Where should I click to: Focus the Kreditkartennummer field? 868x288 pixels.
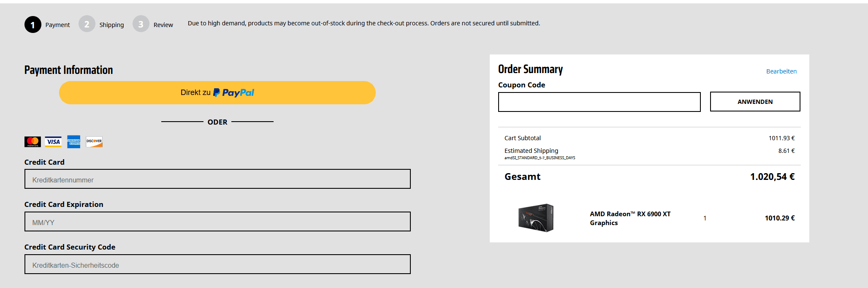coord(217,179)
